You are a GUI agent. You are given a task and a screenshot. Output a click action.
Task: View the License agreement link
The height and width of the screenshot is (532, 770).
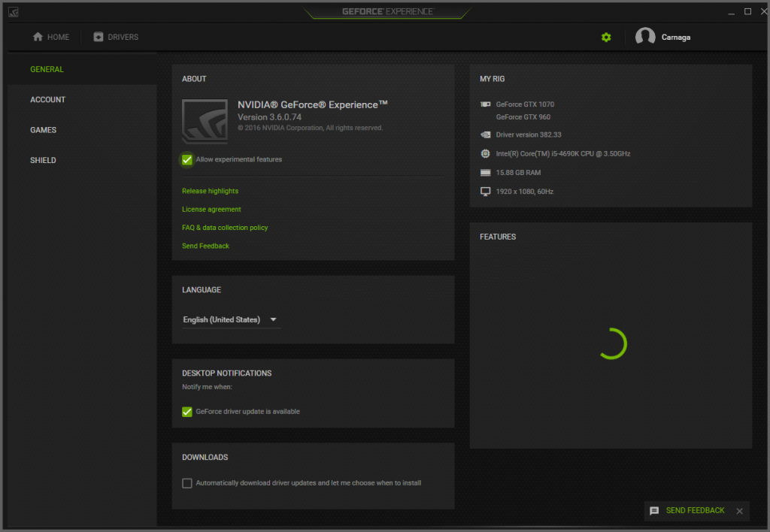[211, 210]
